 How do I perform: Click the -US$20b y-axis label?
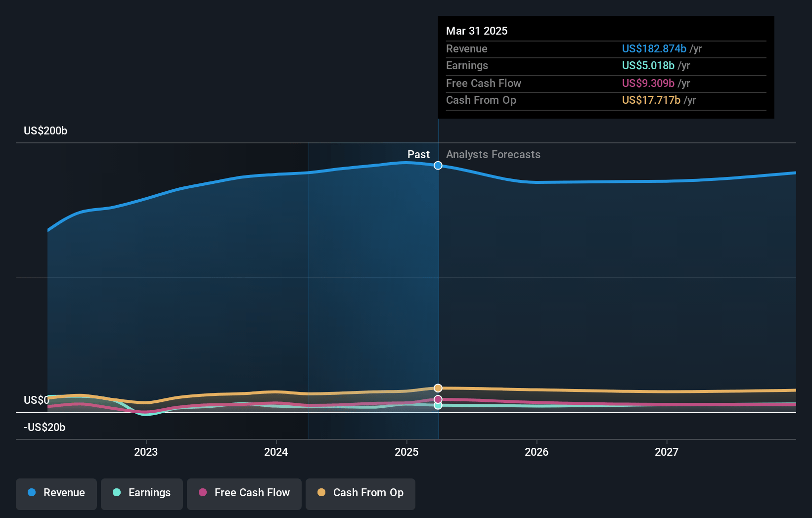pos(45,427)
